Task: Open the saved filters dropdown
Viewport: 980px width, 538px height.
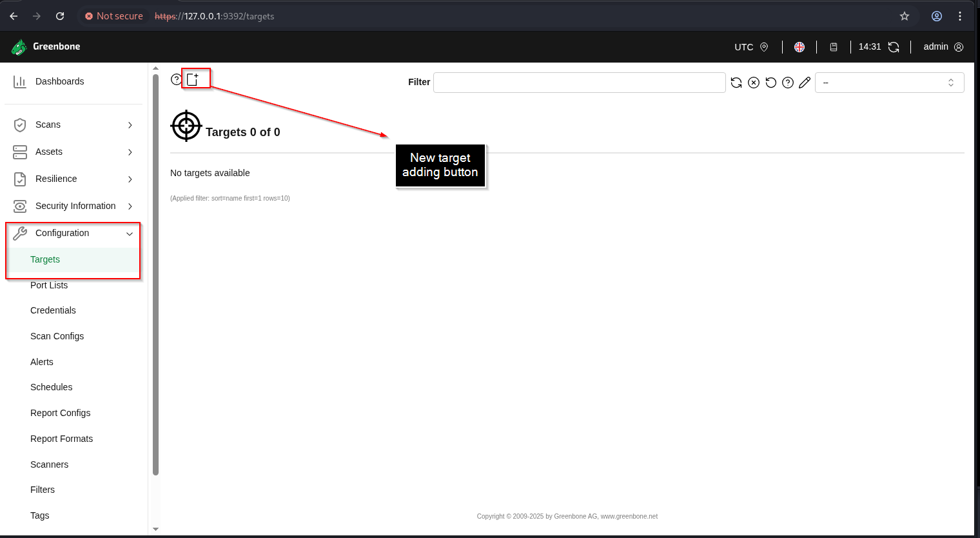Action: click(890, 83)
